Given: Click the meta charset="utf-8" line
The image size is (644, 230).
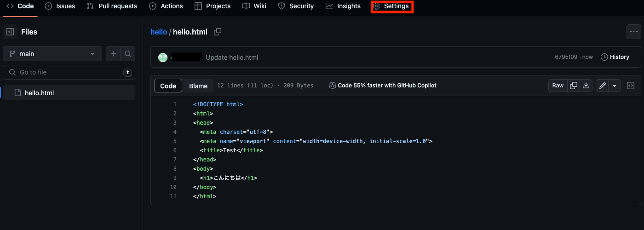Looking at the screenshot, I should 236,132.
